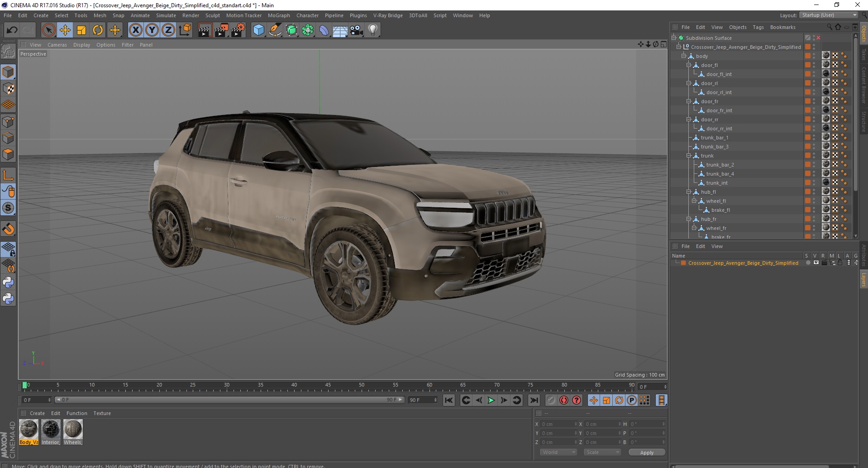Add a floor environment object
Image resolution: width=868 pixels, height=468 pixels.
[340, 30]
